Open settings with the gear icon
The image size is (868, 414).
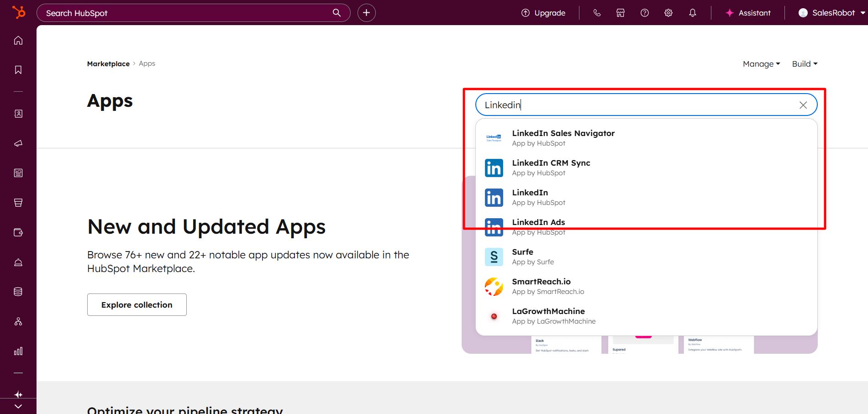(668, 12)
